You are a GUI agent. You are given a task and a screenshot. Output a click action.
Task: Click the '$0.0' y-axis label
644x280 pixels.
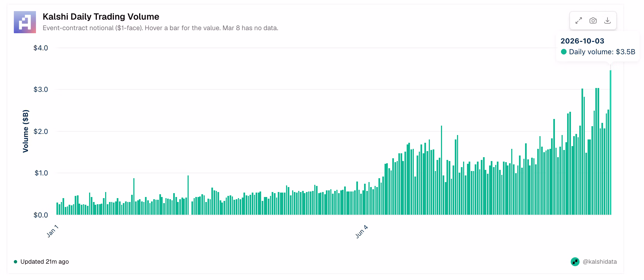41,215
